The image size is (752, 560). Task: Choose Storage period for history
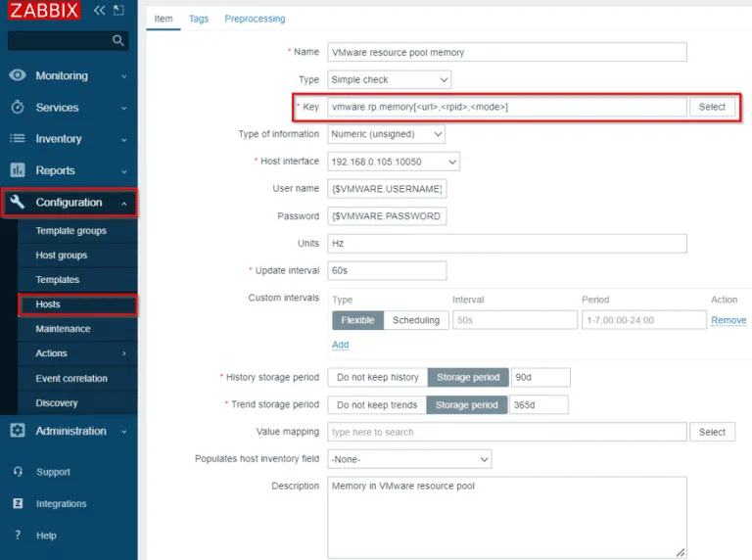click(x=468, y=377)
